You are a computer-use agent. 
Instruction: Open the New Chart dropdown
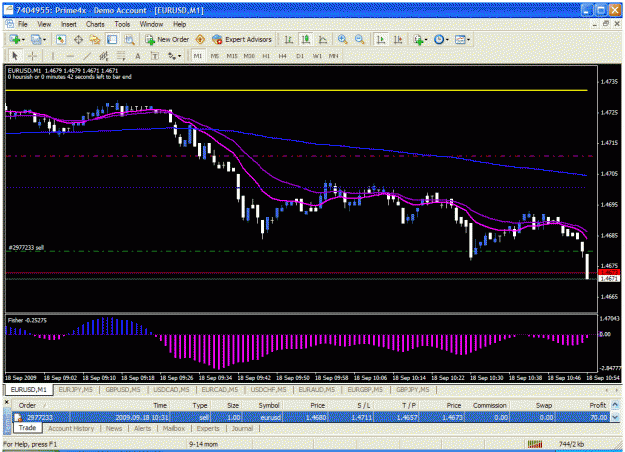(x=17, y=39)
